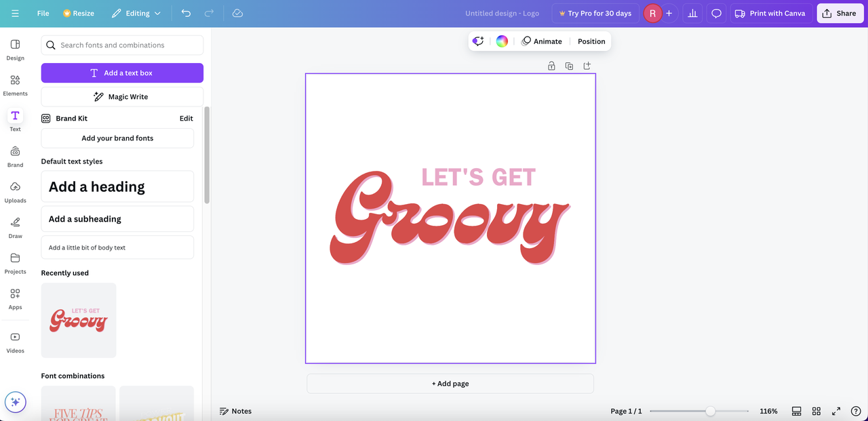The width and height of the screenshot is (868, 421).
Task: Open the Videos sidebar tab
Action: [x=15, y=342]
